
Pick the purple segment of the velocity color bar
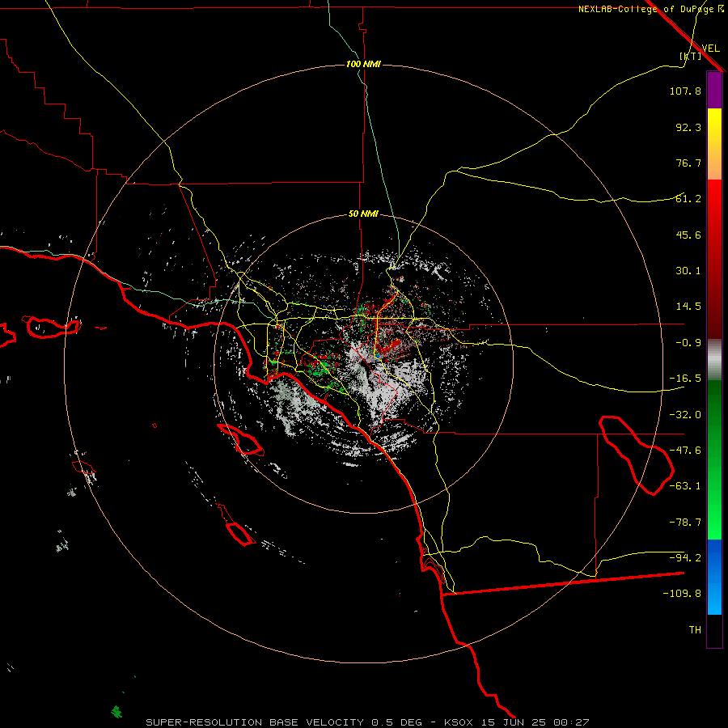[x=714, y=90]
